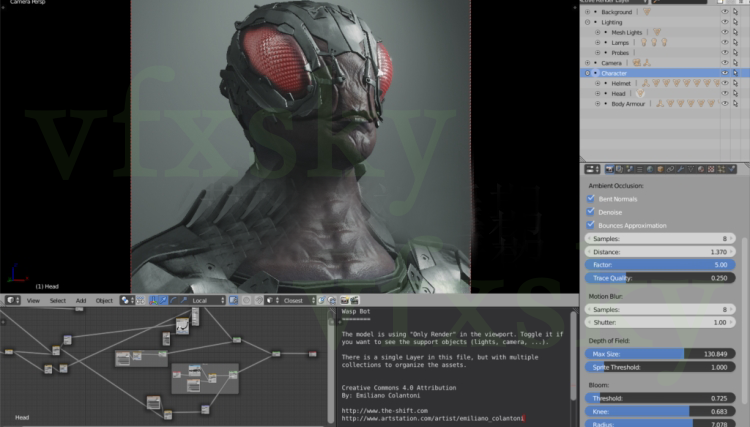Toggle the Bent Normals checkbox
The image size is (750, 427).
click(x=591, y=198)
